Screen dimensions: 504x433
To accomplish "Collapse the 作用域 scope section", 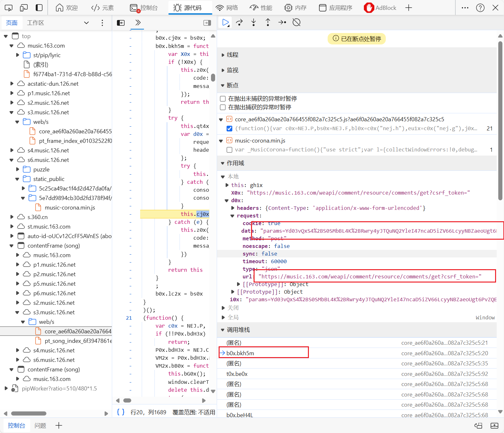I will point(223,163).
